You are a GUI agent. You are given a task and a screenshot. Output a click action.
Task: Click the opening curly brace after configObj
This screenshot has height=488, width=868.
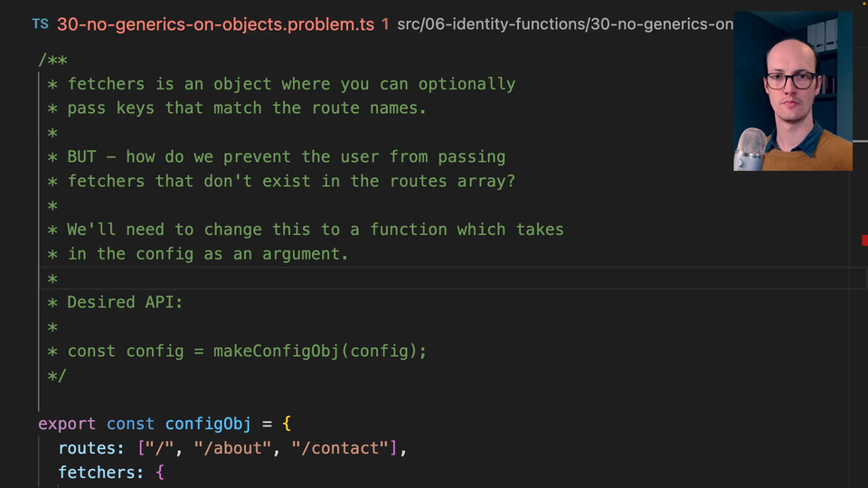tap(287, 424)
